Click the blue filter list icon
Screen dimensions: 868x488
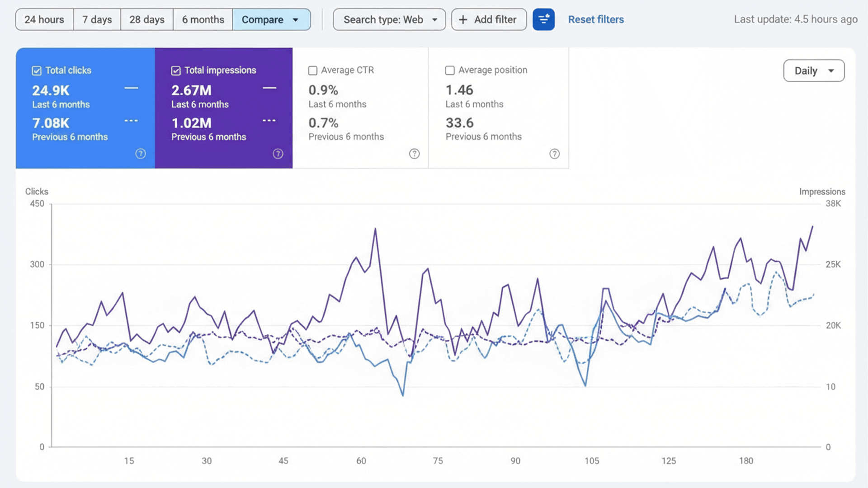[x=543, y=19]
